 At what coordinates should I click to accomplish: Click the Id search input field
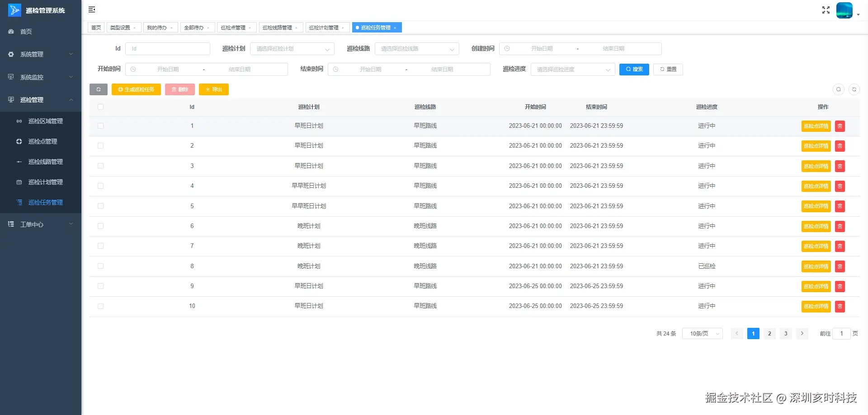(168, 49)
